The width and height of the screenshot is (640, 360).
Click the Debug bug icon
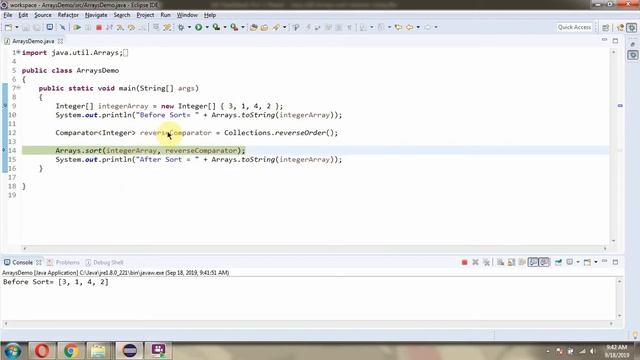click(181, 27)
